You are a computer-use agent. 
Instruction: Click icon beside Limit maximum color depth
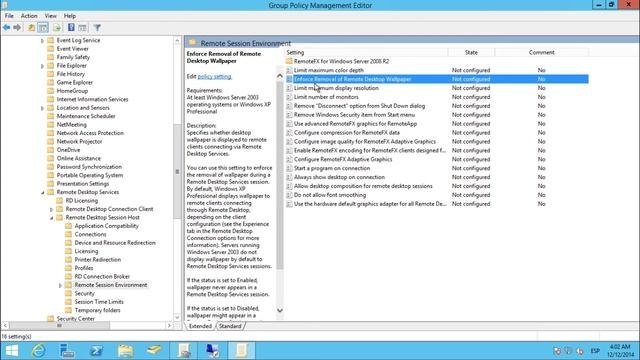[289, 70]
